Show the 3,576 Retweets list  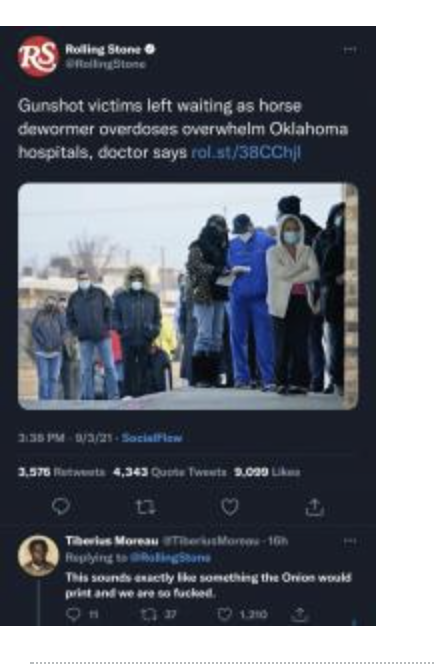point(61,472)
